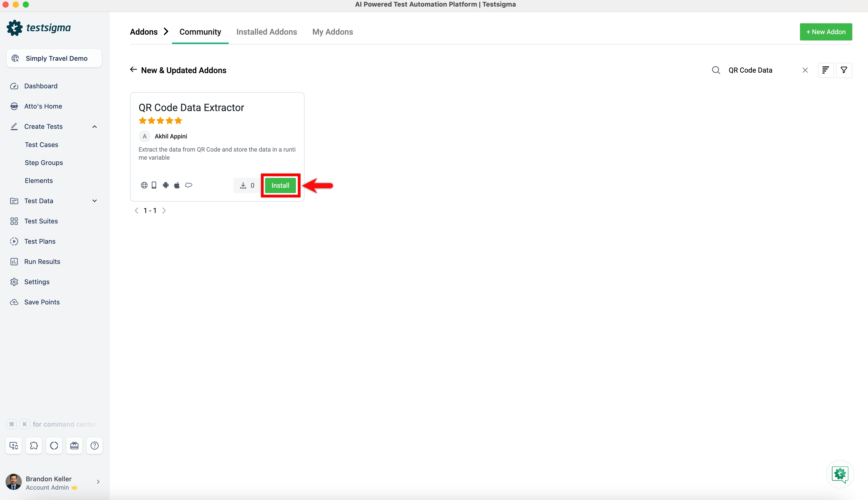Click the gift box icon in bottom bar

[x=74, y=445]
